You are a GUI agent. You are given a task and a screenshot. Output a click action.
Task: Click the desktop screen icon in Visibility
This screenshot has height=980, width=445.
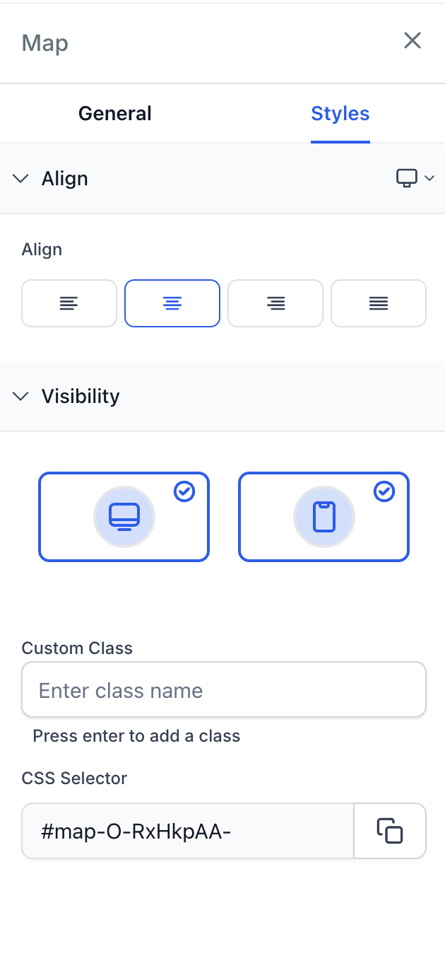[x=124, y=517]
